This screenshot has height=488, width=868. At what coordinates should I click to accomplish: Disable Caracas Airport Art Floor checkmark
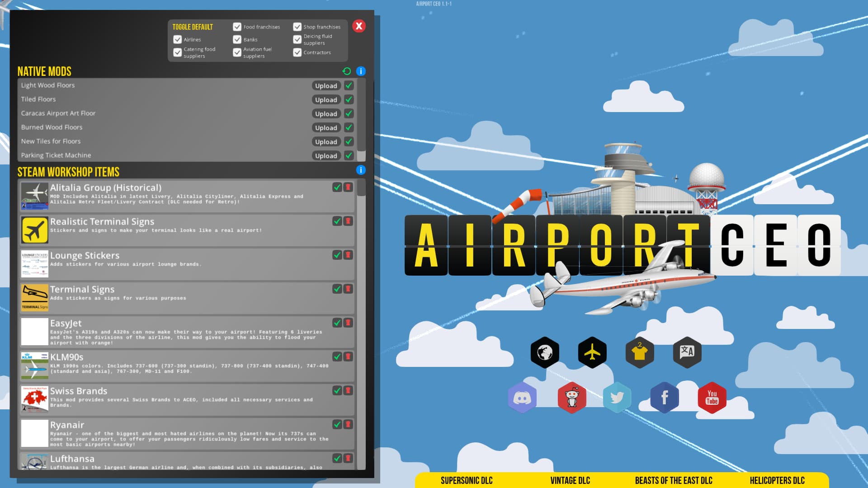click(349, 113)
